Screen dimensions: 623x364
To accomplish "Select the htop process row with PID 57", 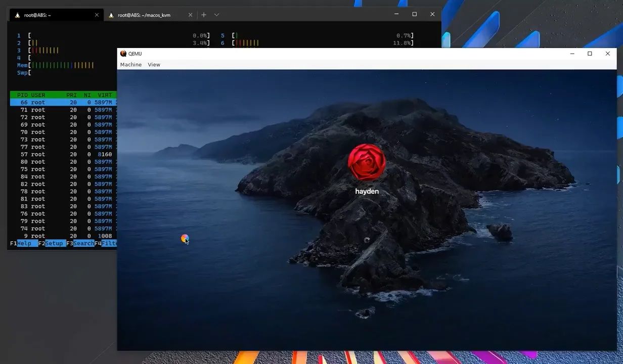I will tap(64, 154).
